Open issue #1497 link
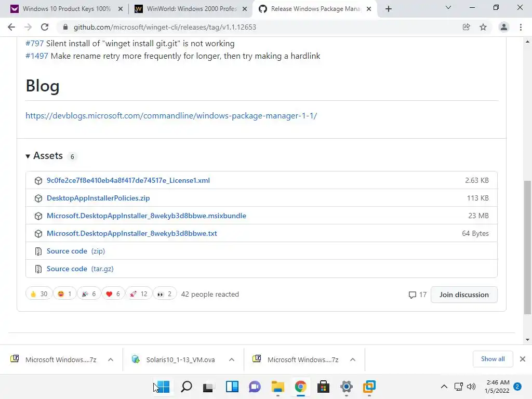Image resolution: width=532 pixels, height=399 pixels. [x=37, y=56]
